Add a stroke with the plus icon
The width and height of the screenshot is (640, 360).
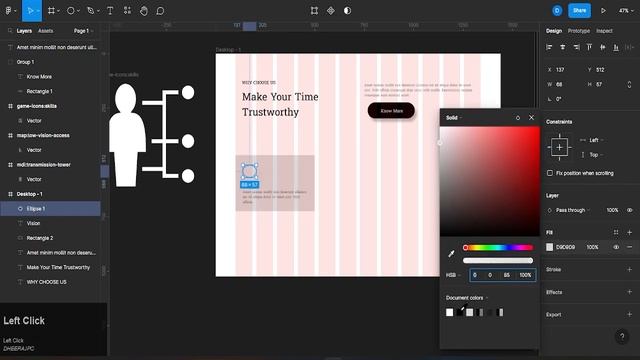[629, 269]
